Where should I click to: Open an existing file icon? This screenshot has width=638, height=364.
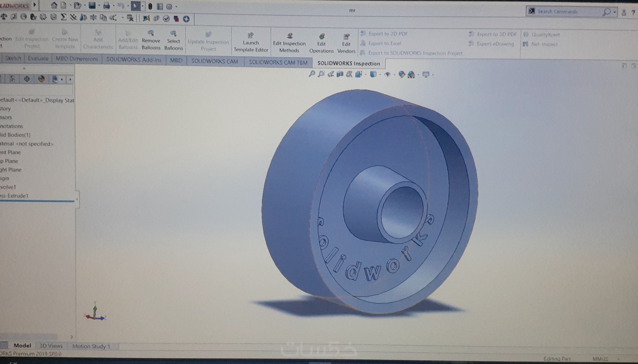click(x=78, y=6)
